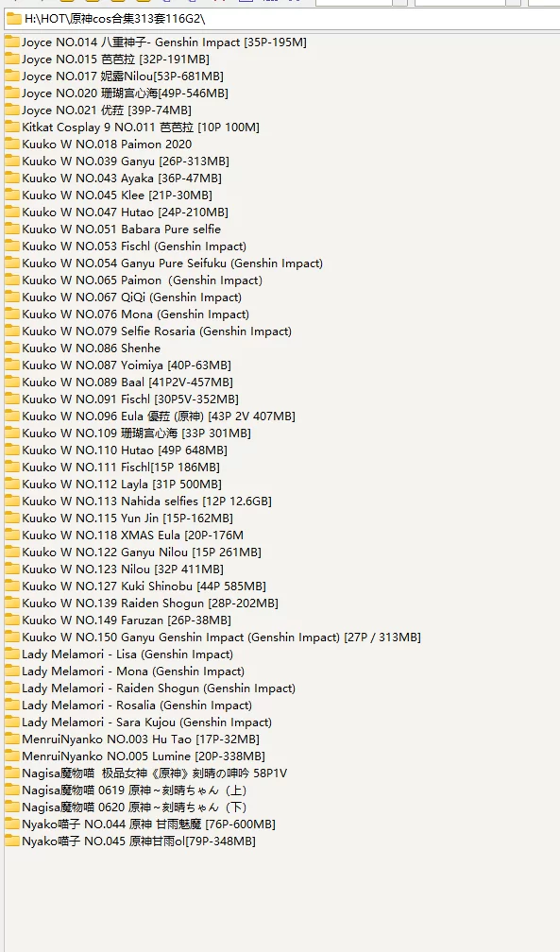
Task: Click the folder icon for Kuuko W NO.112 Layla
Action: [x=12, y=484]
